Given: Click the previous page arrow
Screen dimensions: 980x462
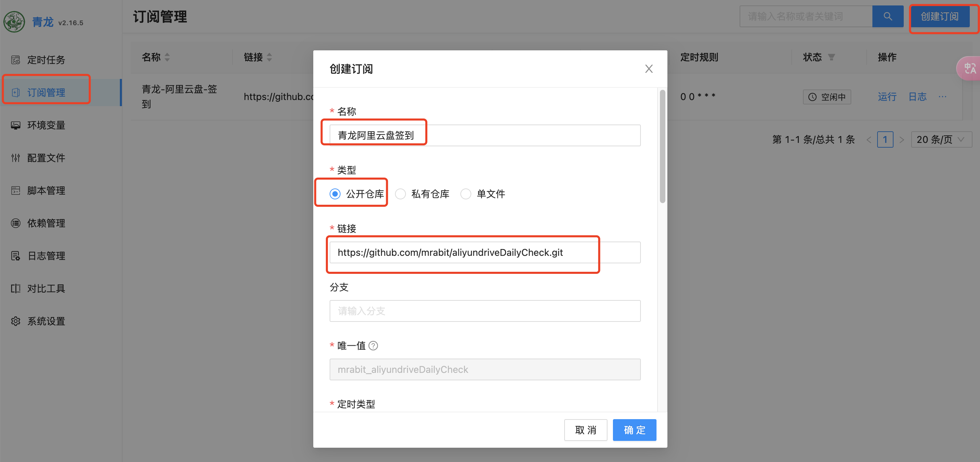Looking at the screenshot, I should pos(869,139).
